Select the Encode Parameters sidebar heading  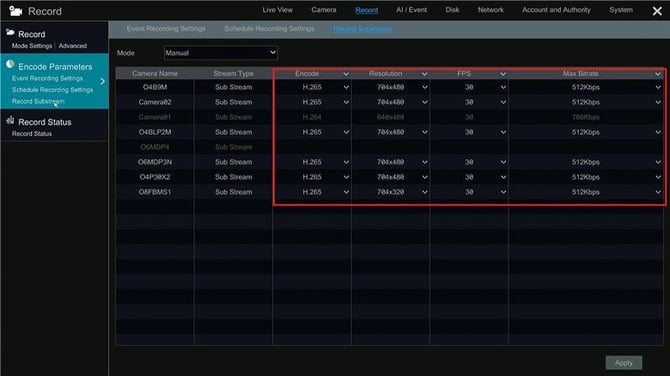(x=55, y=67)
